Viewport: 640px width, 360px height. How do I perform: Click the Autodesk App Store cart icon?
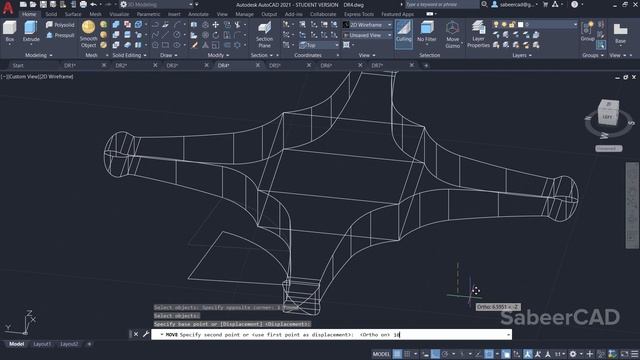[546, 4]
